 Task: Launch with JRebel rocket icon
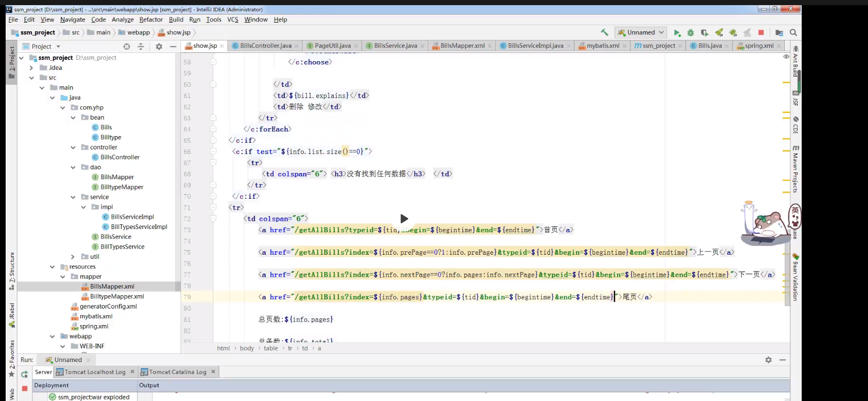point(719,33)
